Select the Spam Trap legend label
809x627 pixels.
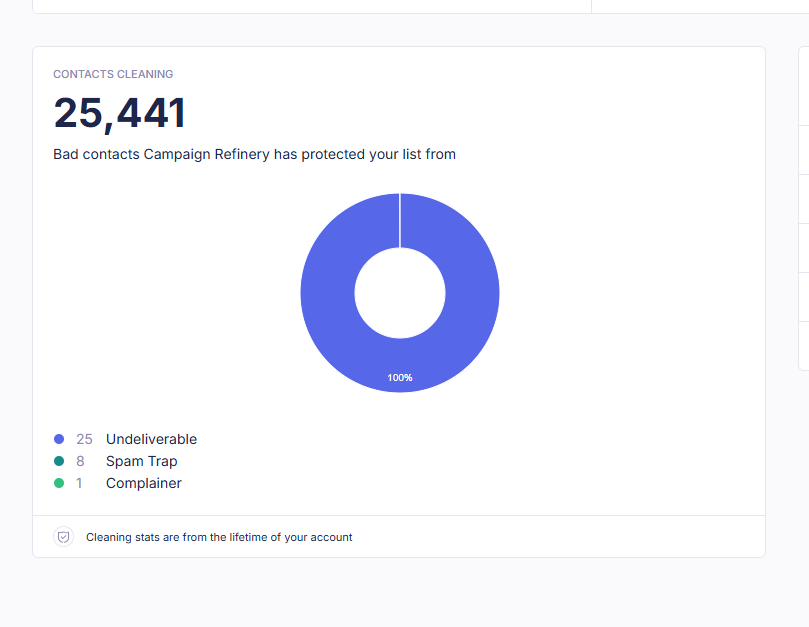(141, 461)
